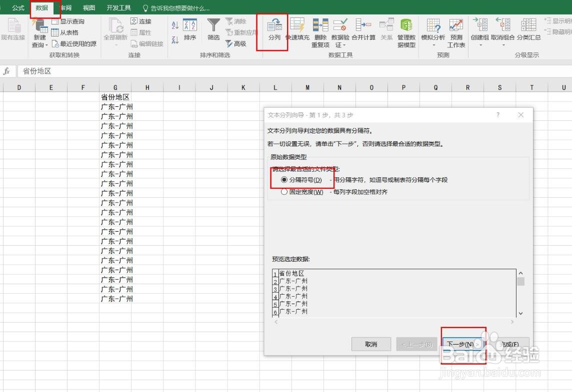This screenshot has height=392, width=572.
Task: Switch to the 审阅 ribbon tab
Action: point(66,7)
